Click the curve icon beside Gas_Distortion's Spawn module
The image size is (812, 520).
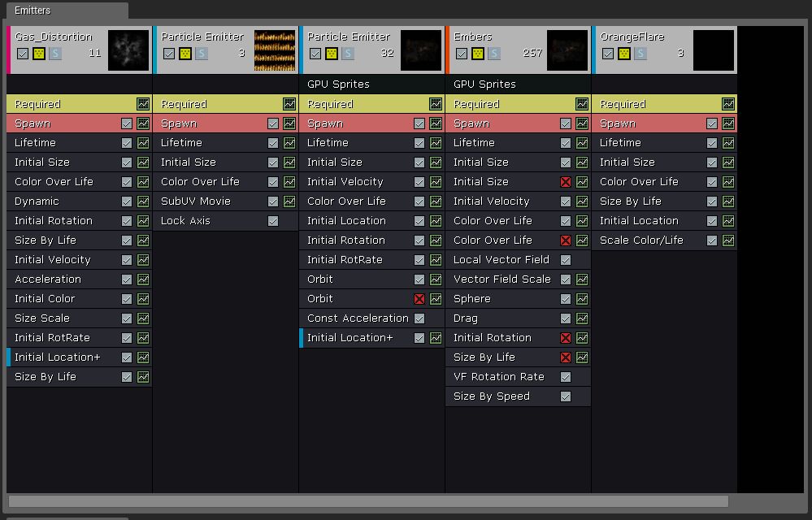[x=143, y=123]
